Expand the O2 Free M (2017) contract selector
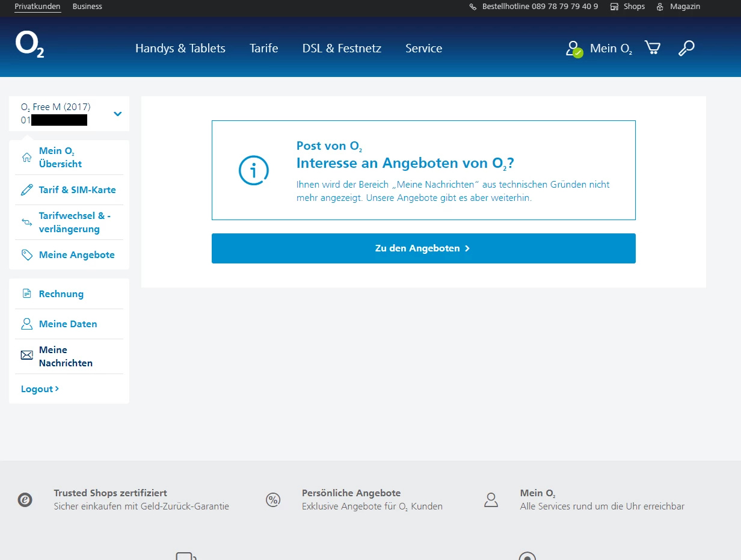Viewport: 741px width, 560px height. coord(69,114)
